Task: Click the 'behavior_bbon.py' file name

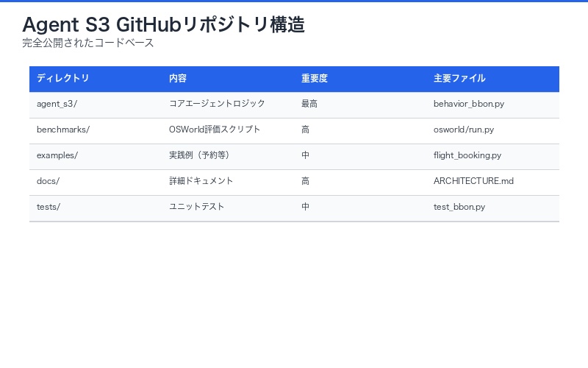Action: (469, 104)
